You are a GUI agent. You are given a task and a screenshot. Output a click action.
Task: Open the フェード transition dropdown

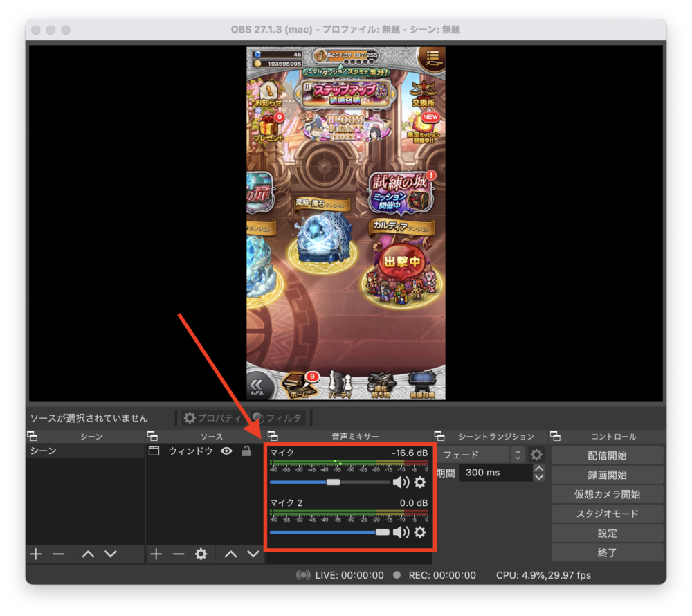482,455
